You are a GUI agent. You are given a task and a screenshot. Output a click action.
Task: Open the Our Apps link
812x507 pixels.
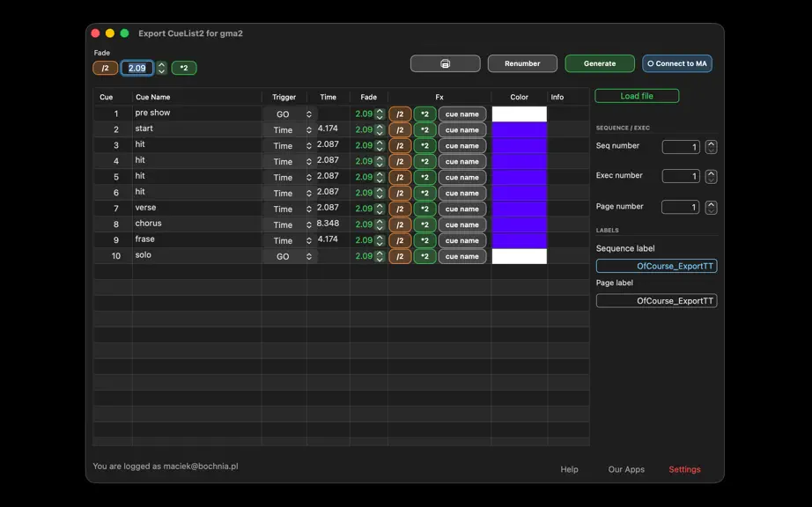pos(626,469)
